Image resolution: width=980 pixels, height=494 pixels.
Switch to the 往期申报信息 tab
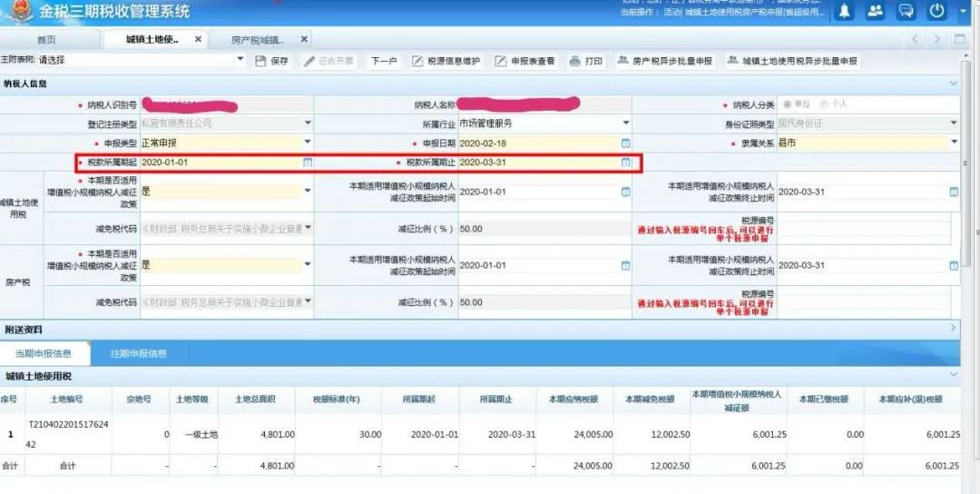pos(139,353)
